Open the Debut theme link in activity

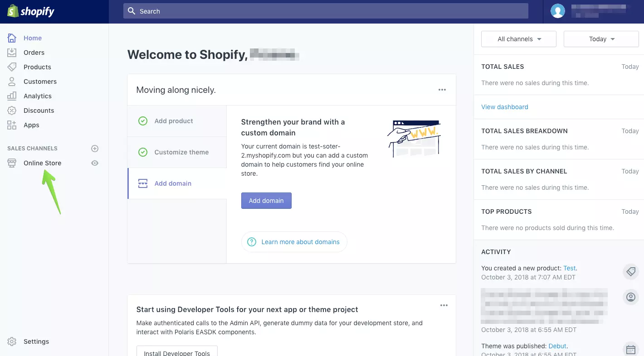point(557,346)
